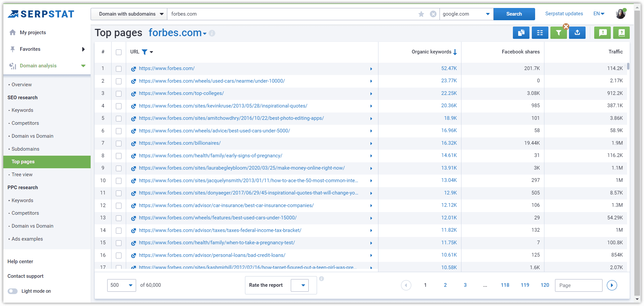
Task: Click the info icon beside forbes.com title
Action: [212, 33]
